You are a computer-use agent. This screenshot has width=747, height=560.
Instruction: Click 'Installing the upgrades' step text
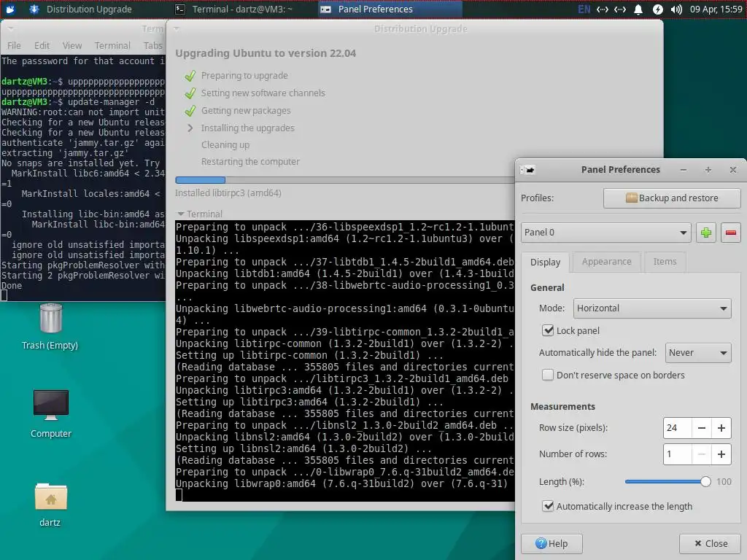tap(248, 128)
